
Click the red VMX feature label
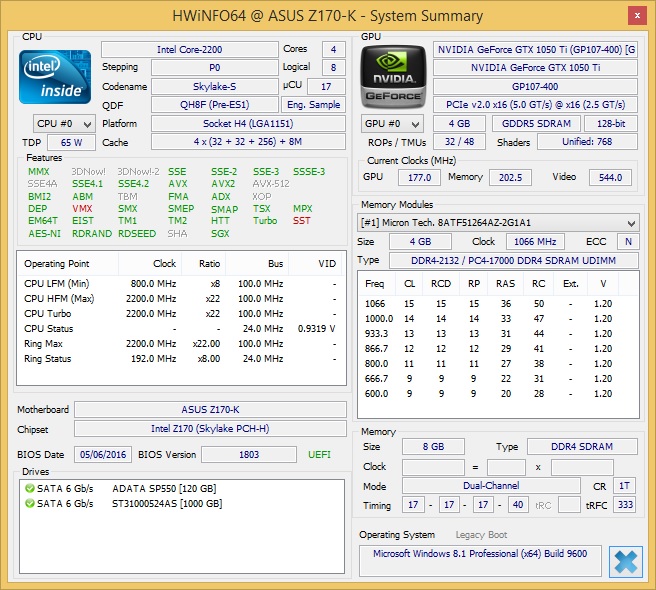tap(82, 209)
